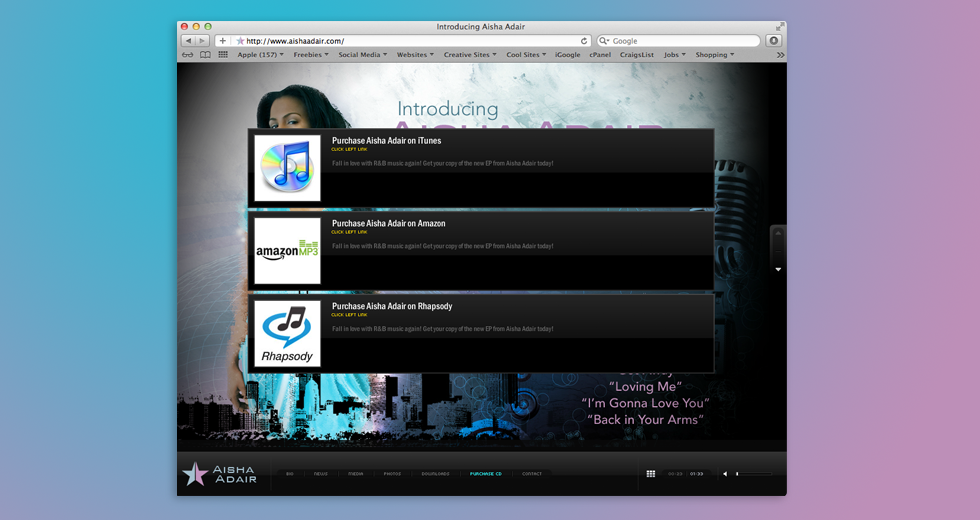The width and height of the screenshot is (980, 520).
Task: Open the Reading List glasses icon
Action: (x=188, y=55)
